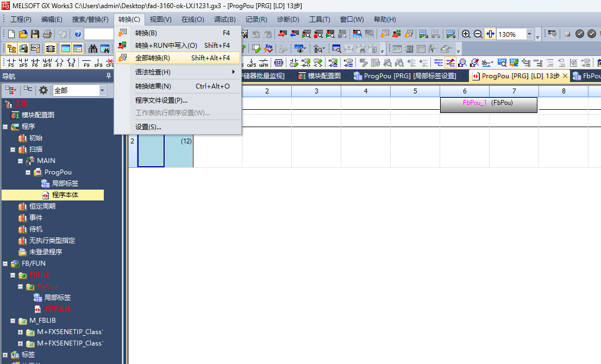Insert vertical line with sF9 icon
Viewport: 601px width, 364px height.
[98, 62]
